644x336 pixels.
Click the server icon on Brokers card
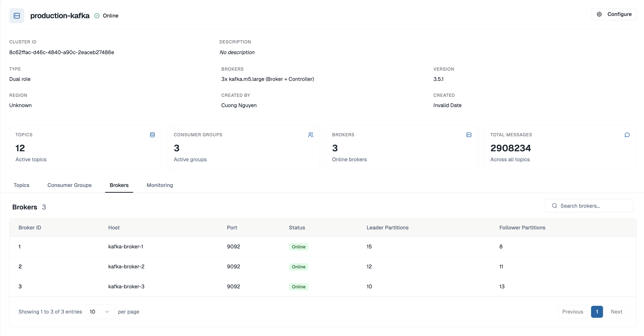tap(469, 135)
